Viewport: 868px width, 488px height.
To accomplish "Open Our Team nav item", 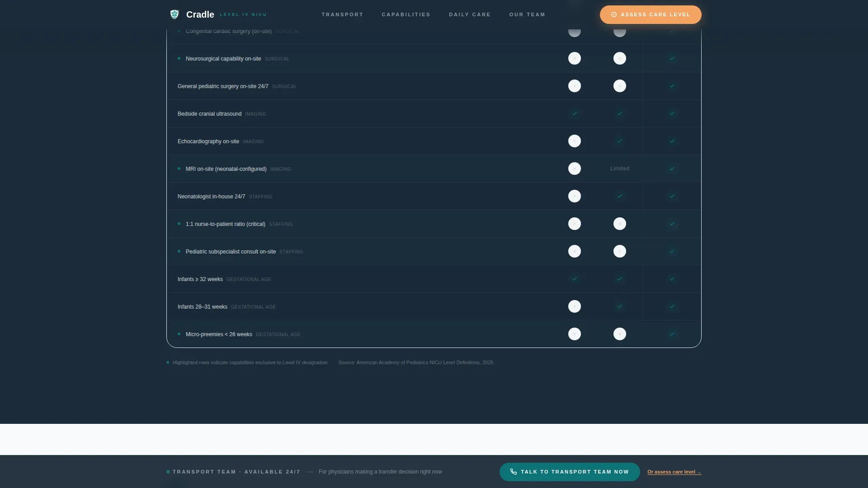I will pos(527,14).
